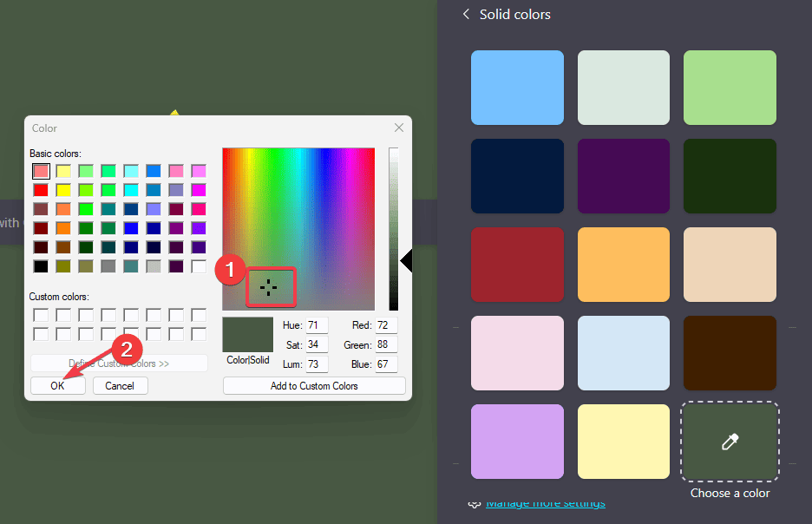Choose the white basic color swatch

tap(199, 266)
